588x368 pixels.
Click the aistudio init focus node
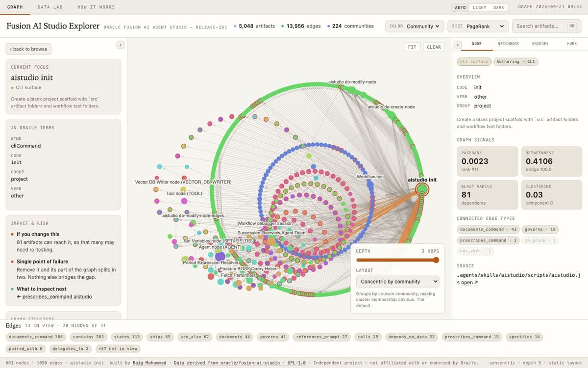coord(422,189)
